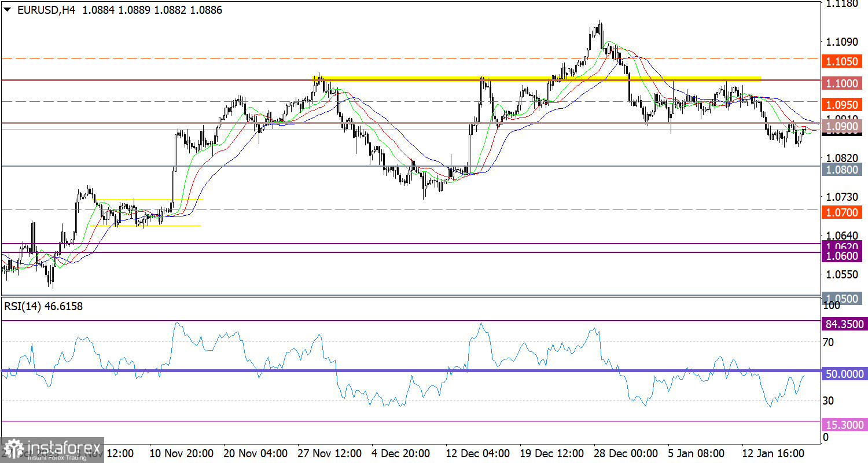Click the RSI scale value 70
The image size is (868, 463).
click(829, 342)
